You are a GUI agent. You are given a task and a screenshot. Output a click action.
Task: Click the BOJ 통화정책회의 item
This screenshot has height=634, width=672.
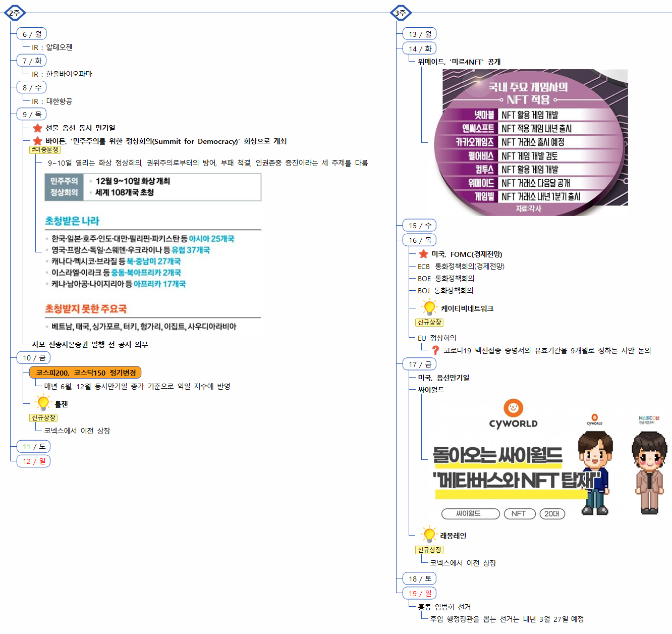(445, 290)
